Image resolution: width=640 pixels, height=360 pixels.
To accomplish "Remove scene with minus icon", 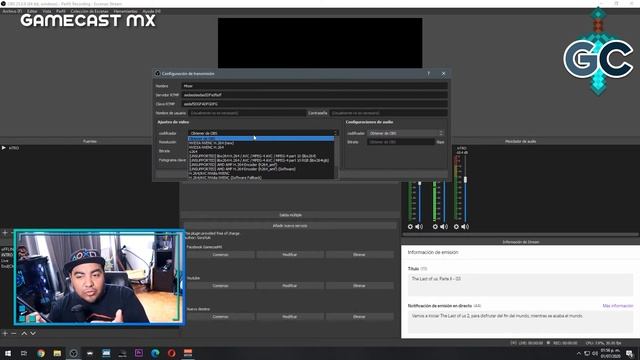I will click(14, 333).
